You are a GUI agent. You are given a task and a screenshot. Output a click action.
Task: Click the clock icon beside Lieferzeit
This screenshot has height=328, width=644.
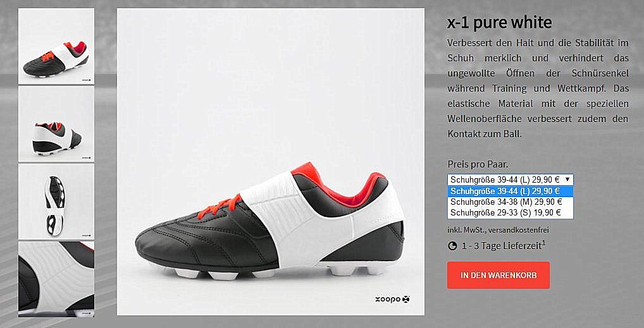(452, 246)
